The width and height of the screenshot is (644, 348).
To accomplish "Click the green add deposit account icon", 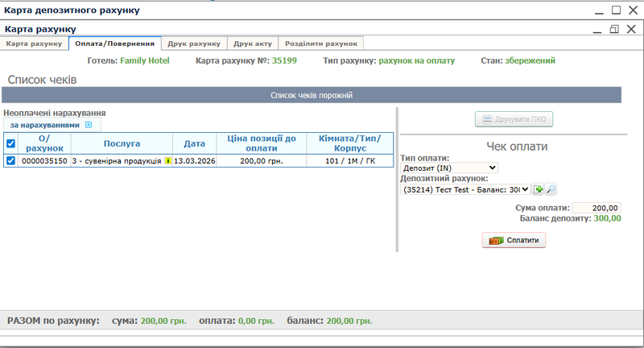I will tap(539, 189).
